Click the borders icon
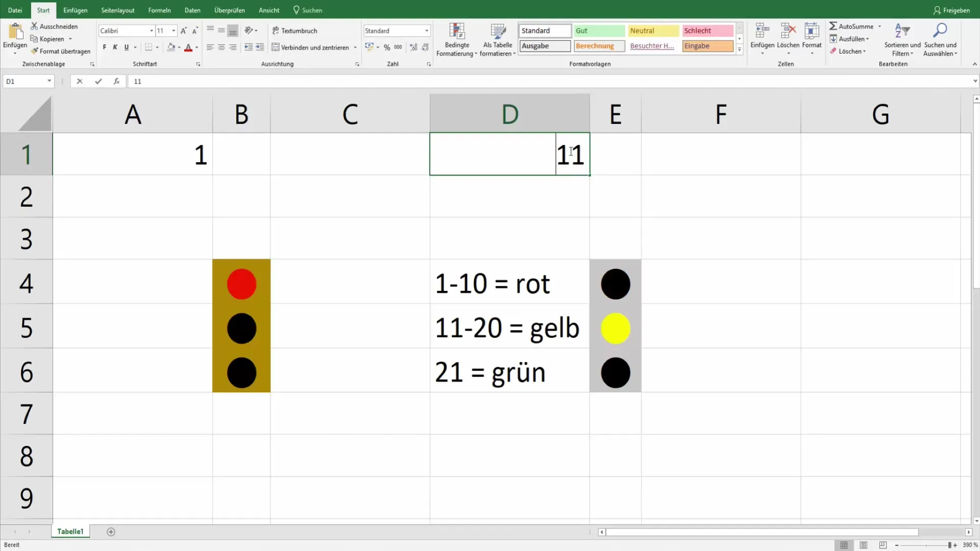 coord(149,47)
